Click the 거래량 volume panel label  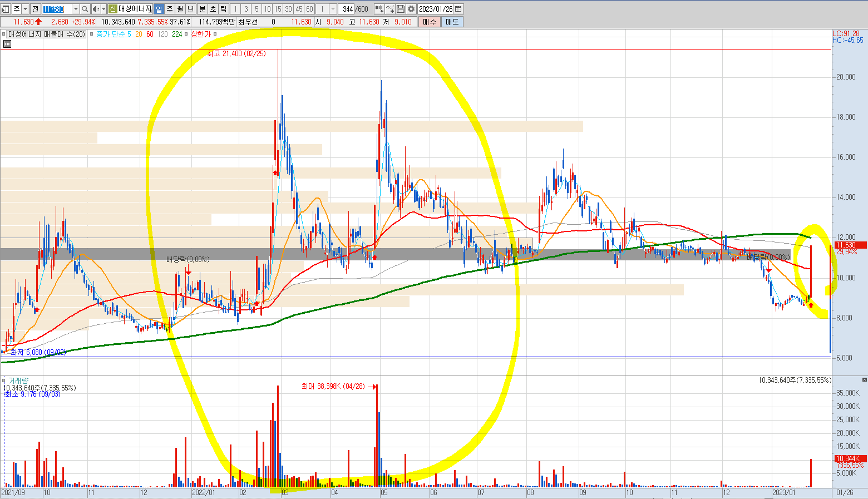(18, 381)
